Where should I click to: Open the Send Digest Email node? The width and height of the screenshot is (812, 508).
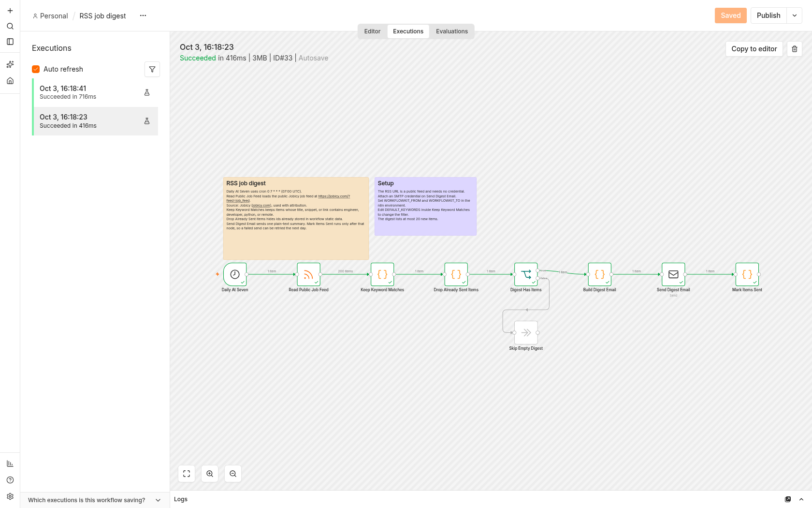673,274
